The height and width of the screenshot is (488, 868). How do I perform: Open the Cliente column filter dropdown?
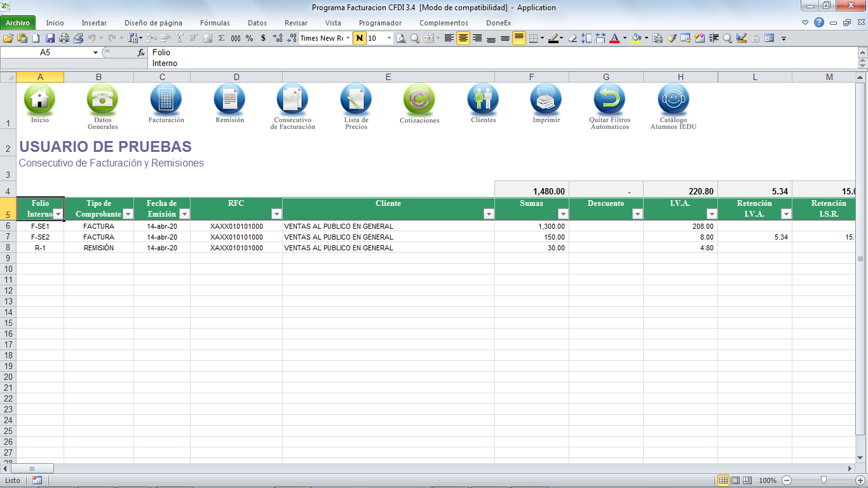pos(488,215)
